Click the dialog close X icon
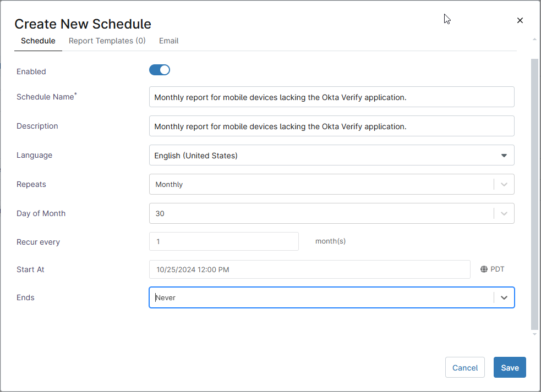Viewport: 541px width, 392px height. click(520, 20)
